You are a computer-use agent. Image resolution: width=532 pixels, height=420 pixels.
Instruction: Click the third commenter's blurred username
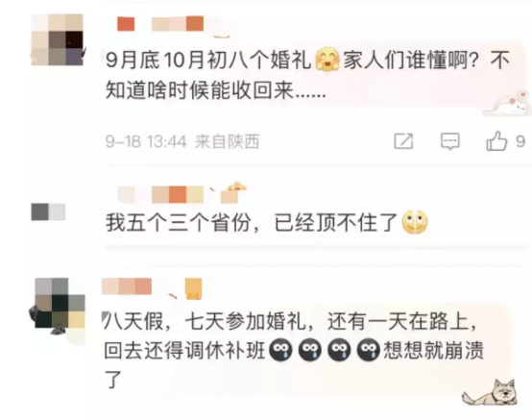127,285
